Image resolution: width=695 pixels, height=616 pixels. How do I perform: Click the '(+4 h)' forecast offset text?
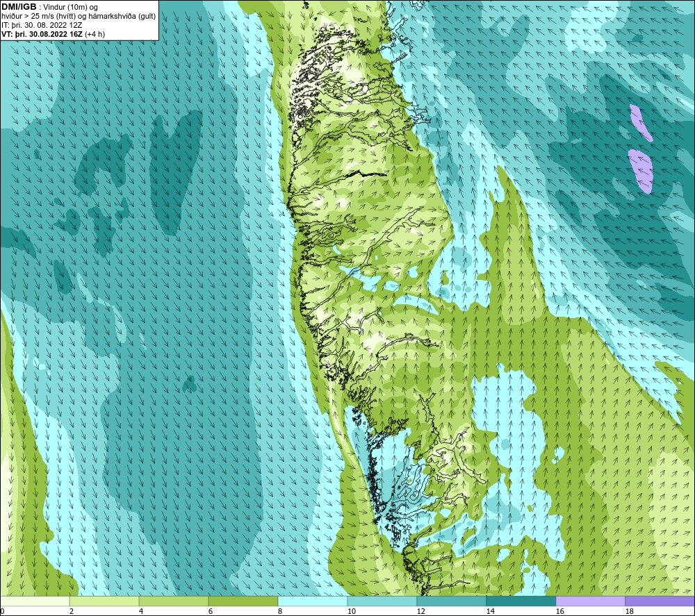95,34
